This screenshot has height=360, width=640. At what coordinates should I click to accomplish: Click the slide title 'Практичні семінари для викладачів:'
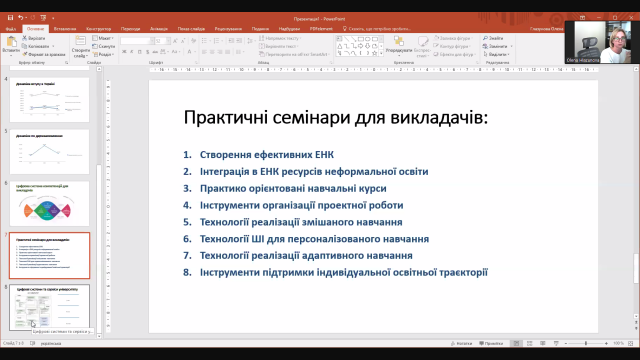pyautogui.click(x=336, y=118)
